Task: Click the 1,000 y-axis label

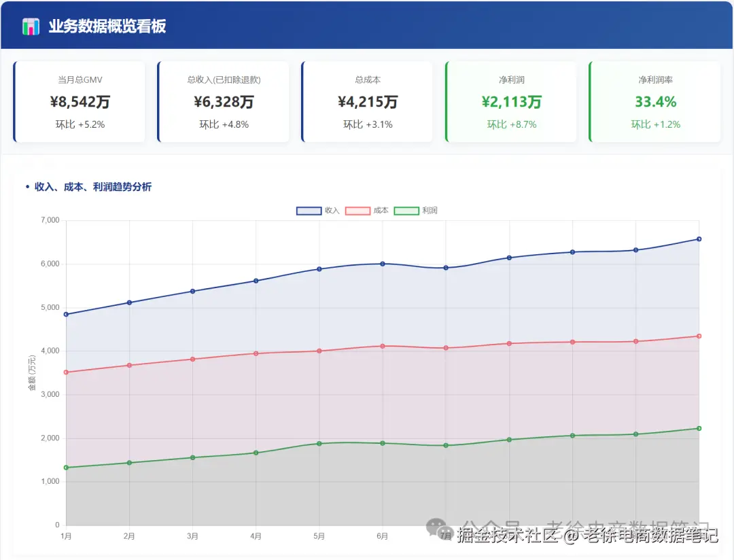Action: pyautogui.click(x=50, y=481)
